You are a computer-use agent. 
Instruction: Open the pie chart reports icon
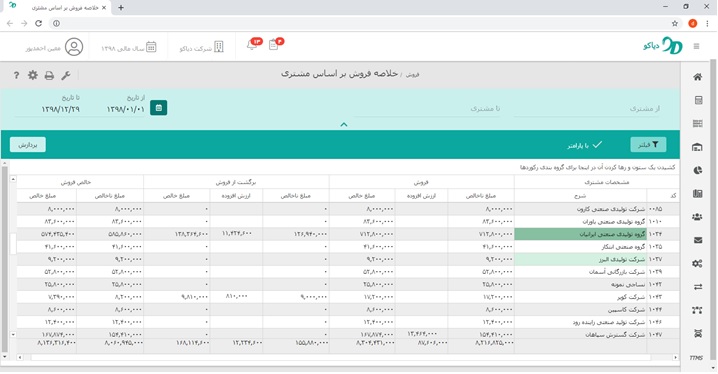(x=697, y=170)
